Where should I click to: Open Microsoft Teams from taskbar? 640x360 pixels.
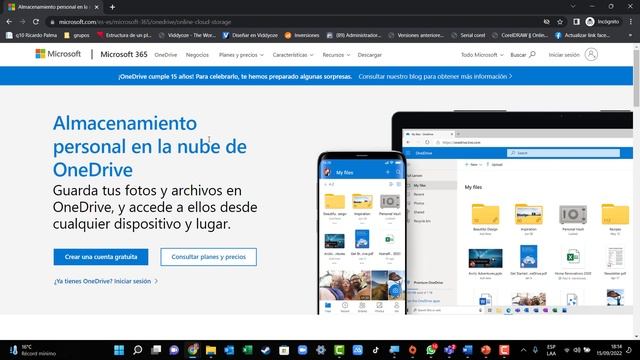tap(449, 350)
